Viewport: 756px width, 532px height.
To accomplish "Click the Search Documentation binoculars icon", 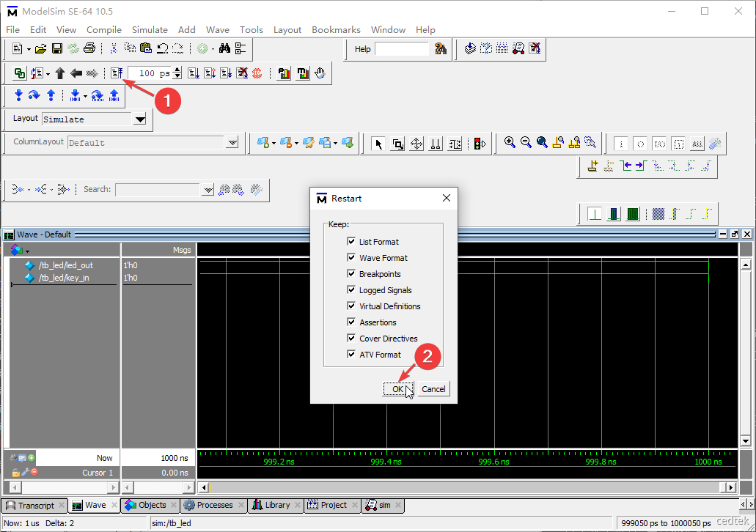I will point(440,48).
